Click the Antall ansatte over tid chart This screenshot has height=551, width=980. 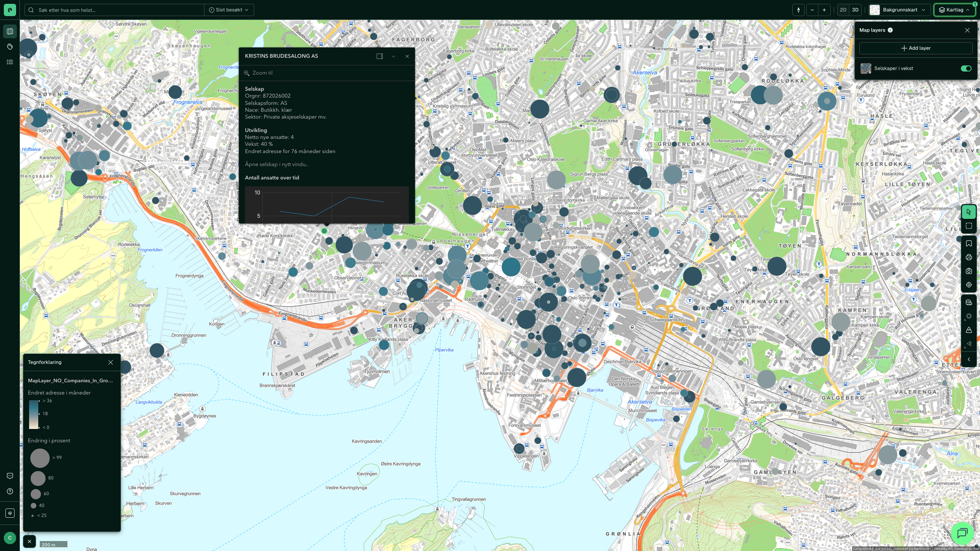point(327,204)
